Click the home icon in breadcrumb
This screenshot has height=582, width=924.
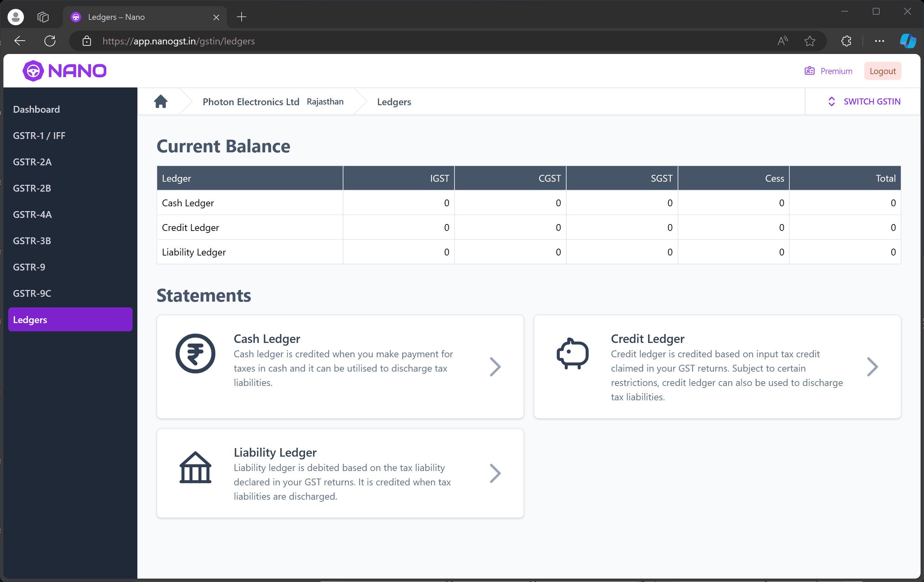[160, 101]
